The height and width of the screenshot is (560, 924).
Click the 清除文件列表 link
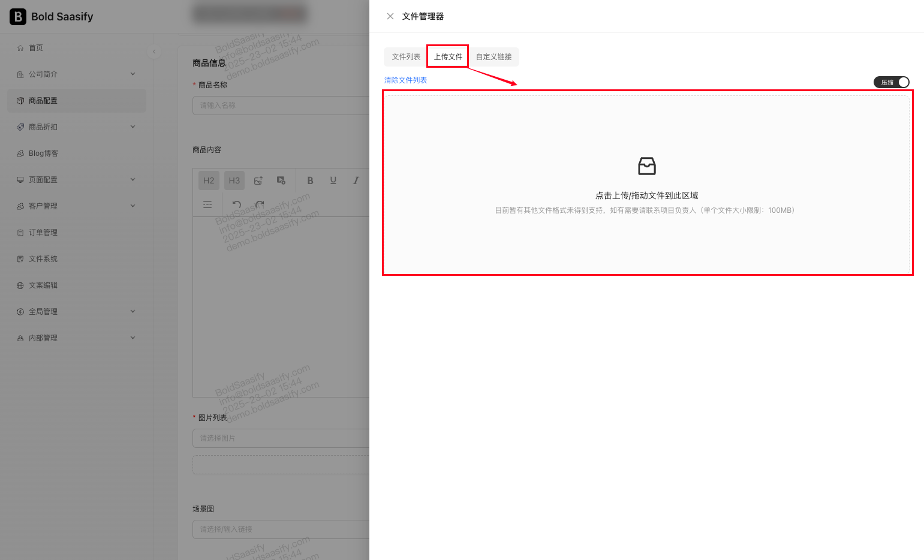405,80
